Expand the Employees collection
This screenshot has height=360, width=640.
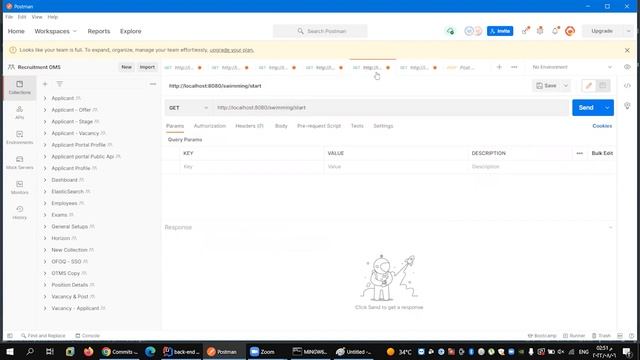pos(45,203)
